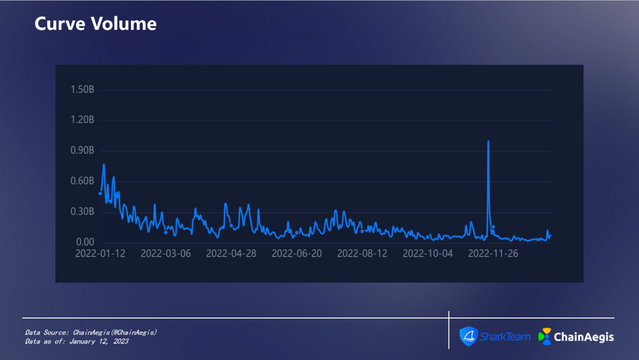Image resolution: width=639 pixels, height=360 pixels.
Task: Click the 1.50B y-axis label
Action: click(82, 90)
